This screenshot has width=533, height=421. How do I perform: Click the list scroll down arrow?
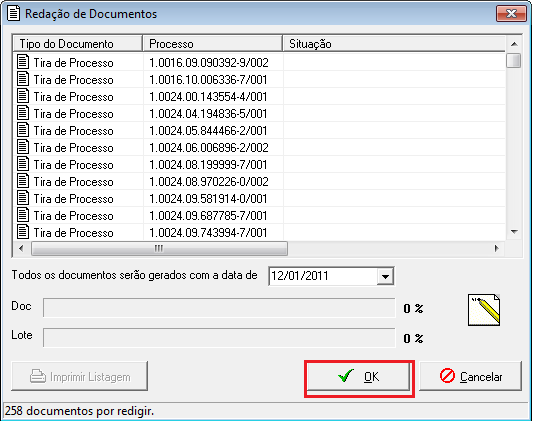coord(514,232)
